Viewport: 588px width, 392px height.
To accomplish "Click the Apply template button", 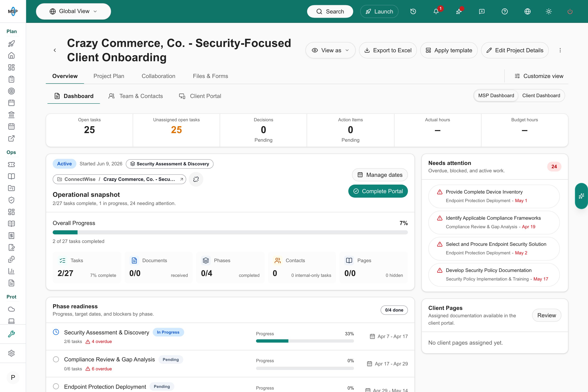I will pos(449,50).
